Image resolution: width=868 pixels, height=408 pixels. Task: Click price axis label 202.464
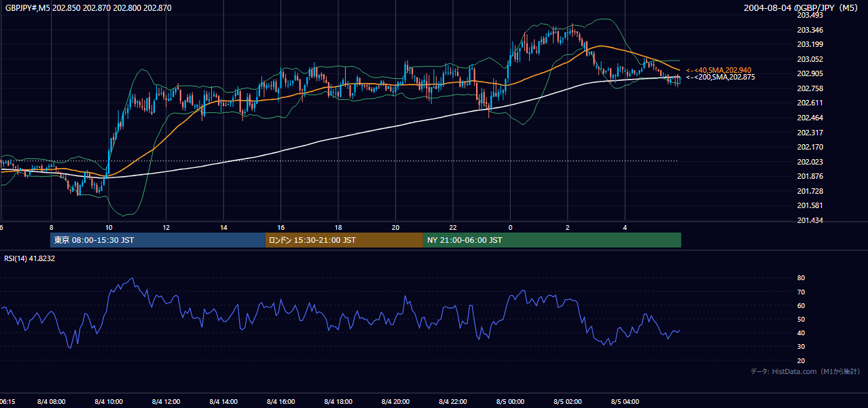810,118
